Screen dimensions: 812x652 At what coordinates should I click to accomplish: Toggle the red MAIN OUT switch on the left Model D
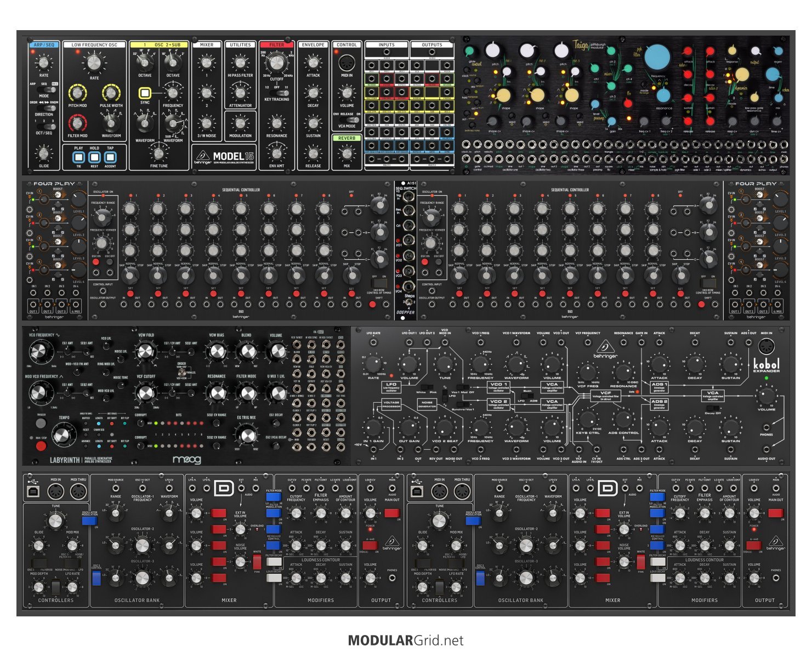[392, 513]
